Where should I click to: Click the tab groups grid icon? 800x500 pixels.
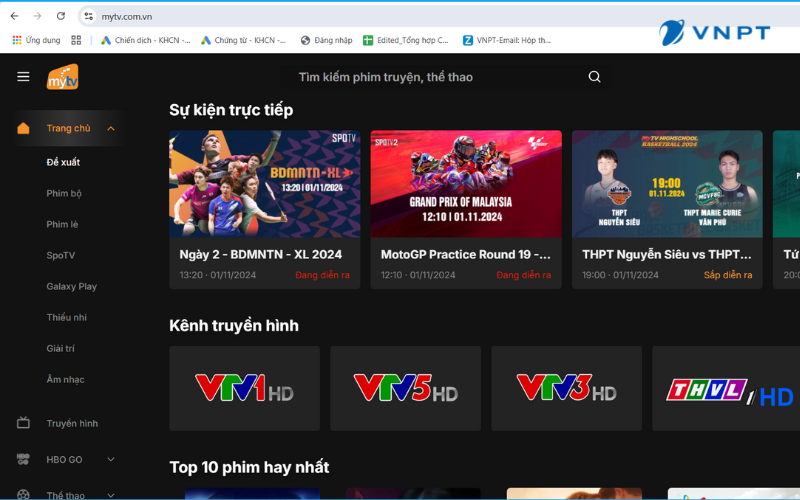pos(76,40)
